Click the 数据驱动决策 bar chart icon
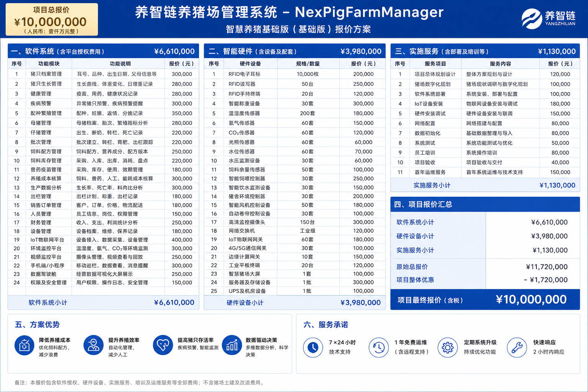588x392 pixels. pyautogui.click(x=232, y=345)
